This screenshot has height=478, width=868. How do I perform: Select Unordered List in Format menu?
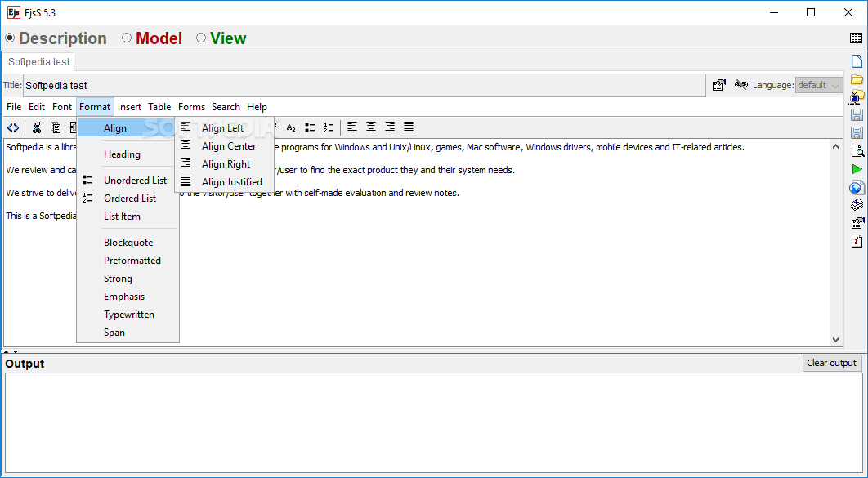coord(128,181)
